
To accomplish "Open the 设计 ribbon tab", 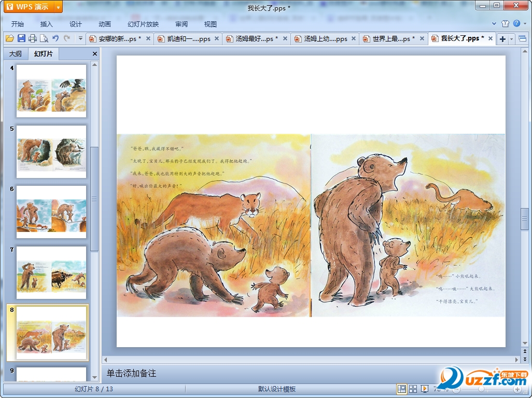I will point(75,24).
